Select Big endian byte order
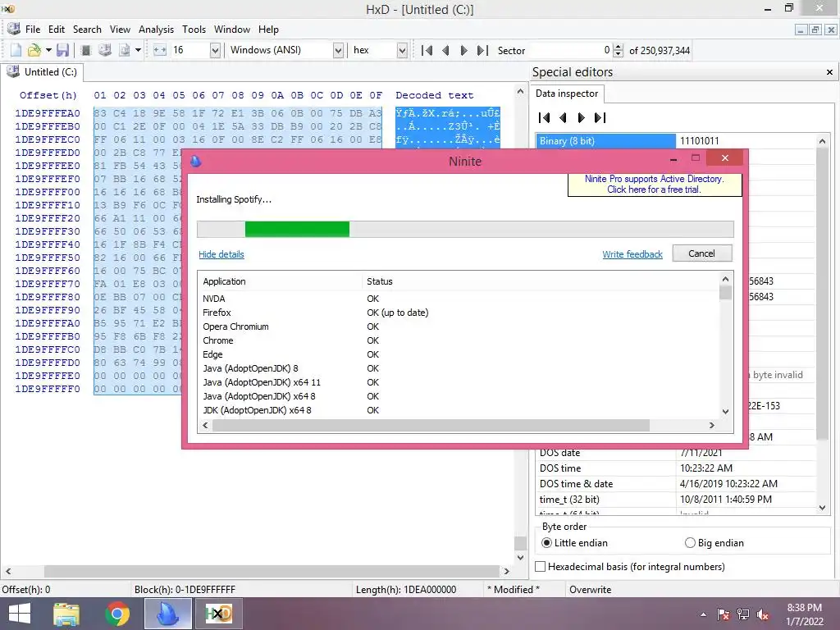 714,543
